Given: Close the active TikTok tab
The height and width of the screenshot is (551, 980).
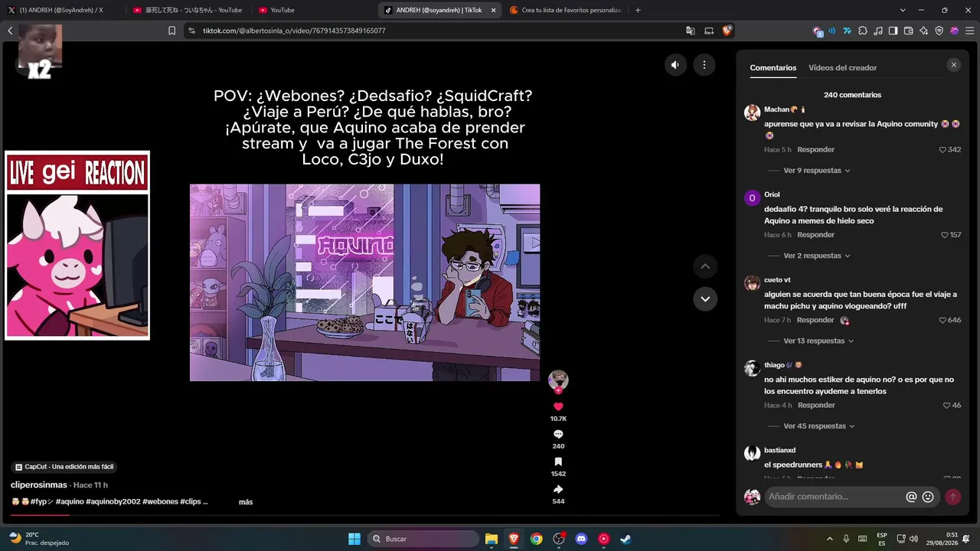Looking at the screenshot, I should tap(493, 10).
